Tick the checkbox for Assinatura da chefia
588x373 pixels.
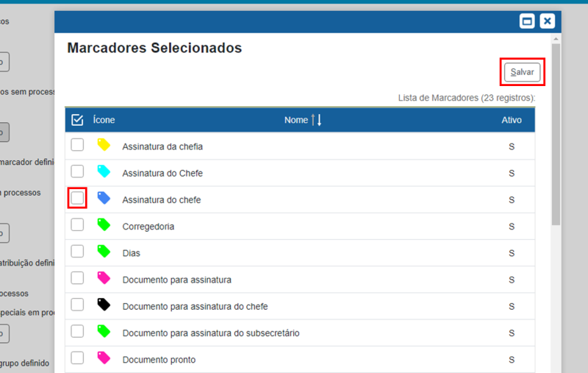[77, 145]
